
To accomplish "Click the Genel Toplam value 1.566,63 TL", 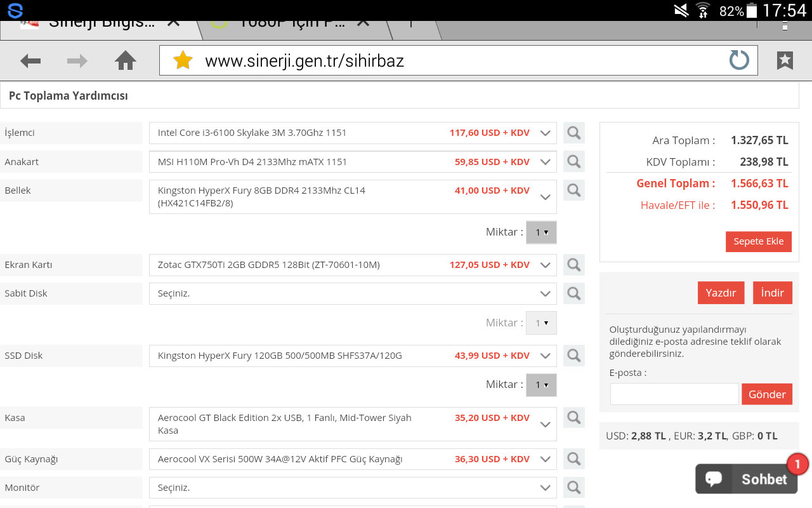I will pyautogui.click(x=759, y=184).
